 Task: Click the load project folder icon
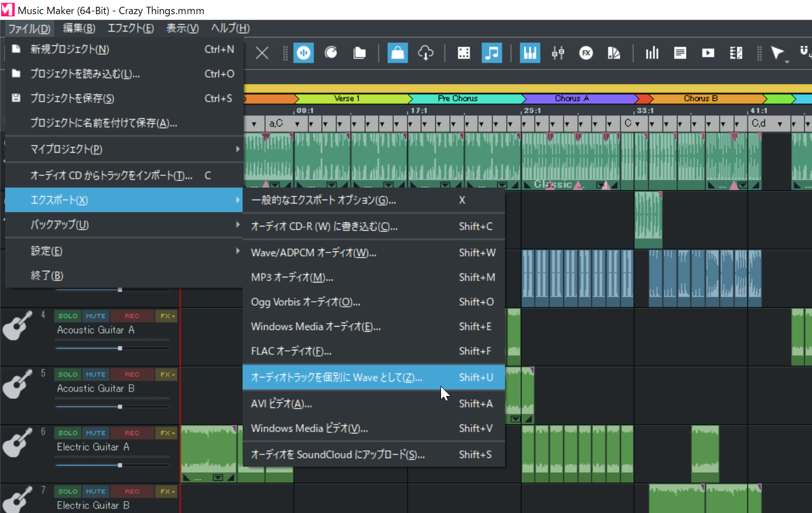(x=16, y=73)
